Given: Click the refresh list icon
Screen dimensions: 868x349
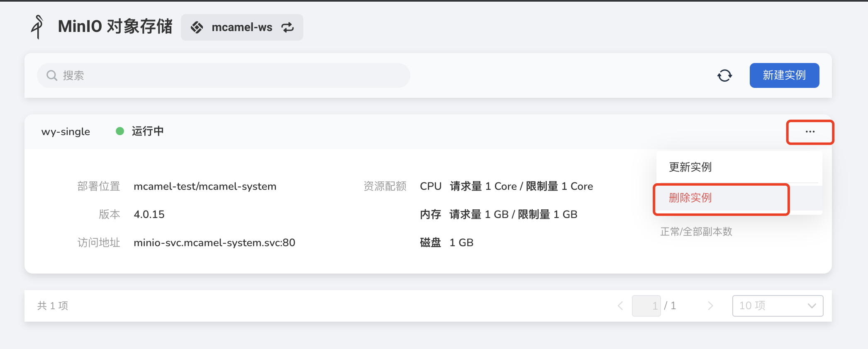Looking at the screenshot, I should point(725,75).
